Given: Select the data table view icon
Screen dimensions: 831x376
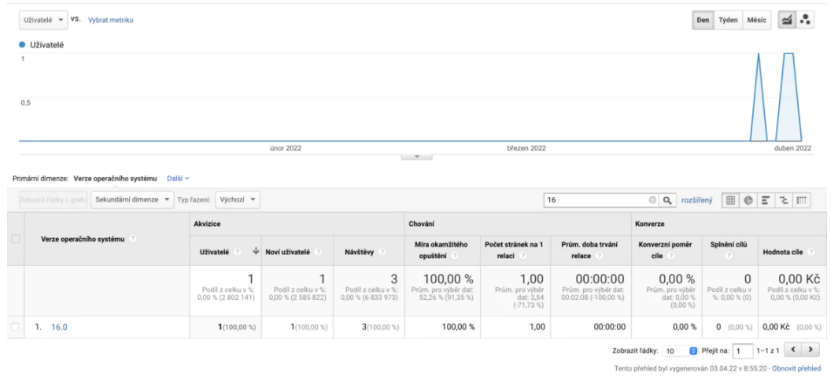Looking at the screenshot, I should tap(730, 200).
